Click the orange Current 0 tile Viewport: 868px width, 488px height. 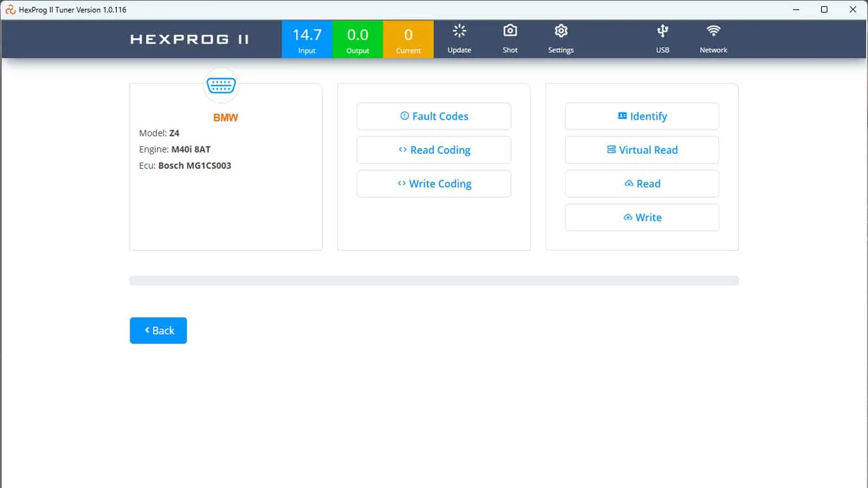click(x=409, y=39)
